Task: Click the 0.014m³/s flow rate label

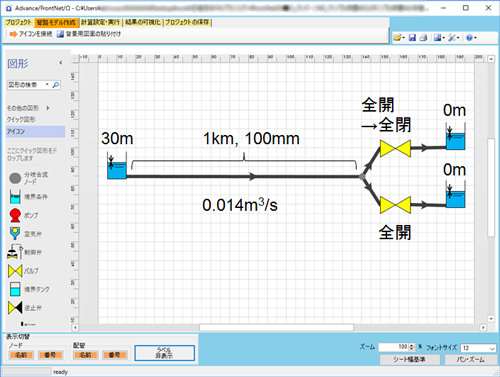Action: tap(240, 204)
